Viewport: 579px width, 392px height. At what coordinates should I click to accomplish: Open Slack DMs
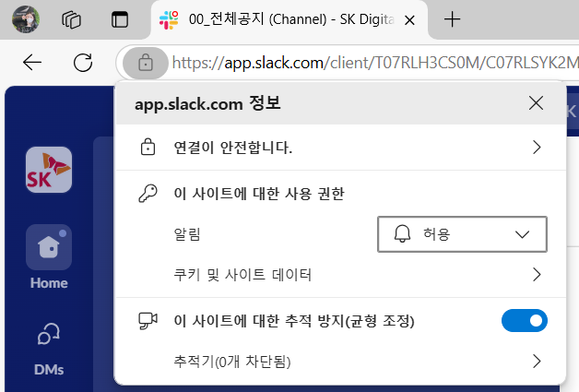click(49, 349)
